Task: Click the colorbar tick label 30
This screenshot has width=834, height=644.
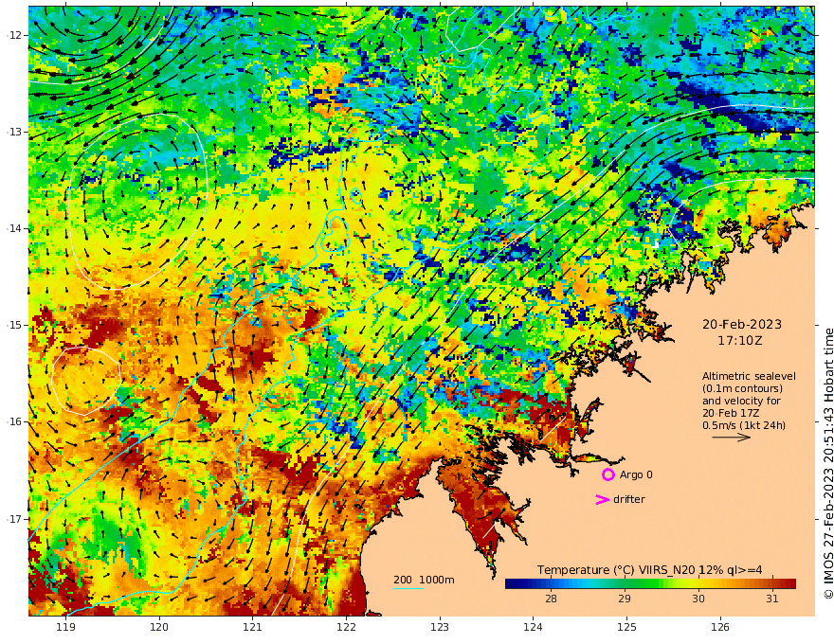Action: 698,599
